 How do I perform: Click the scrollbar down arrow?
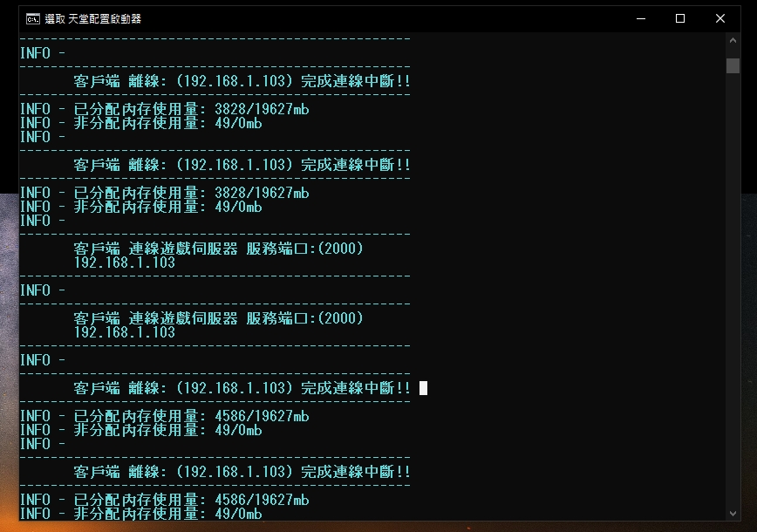[x=733, y=514]
